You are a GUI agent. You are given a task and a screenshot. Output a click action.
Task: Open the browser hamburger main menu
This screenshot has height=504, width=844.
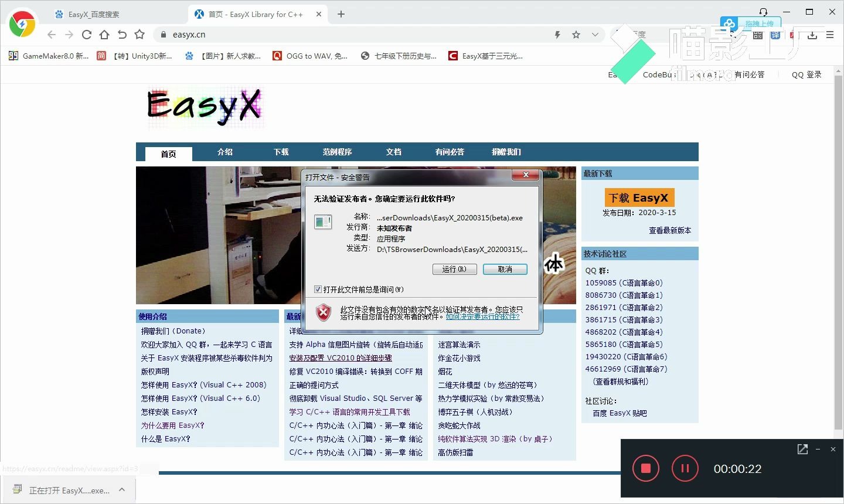[x=830, y=35]
